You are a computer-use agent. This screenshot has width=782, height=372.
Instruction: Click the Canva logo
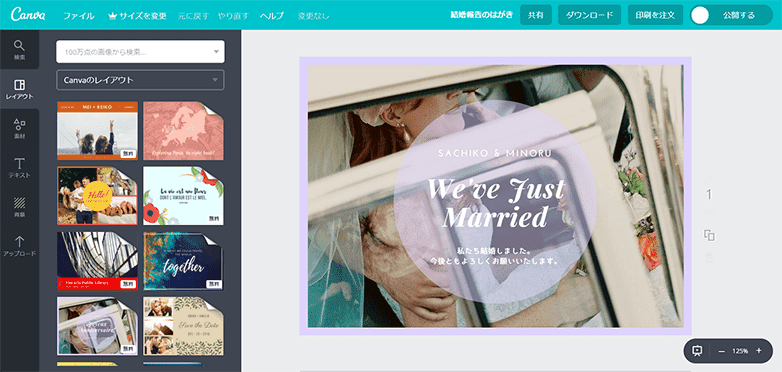coord(28,14)
